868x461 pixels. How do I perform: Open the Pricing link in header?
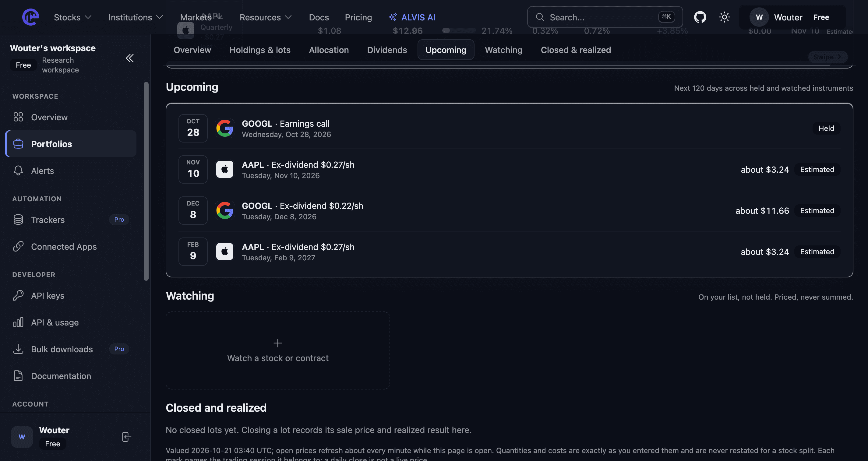point(358,17)
